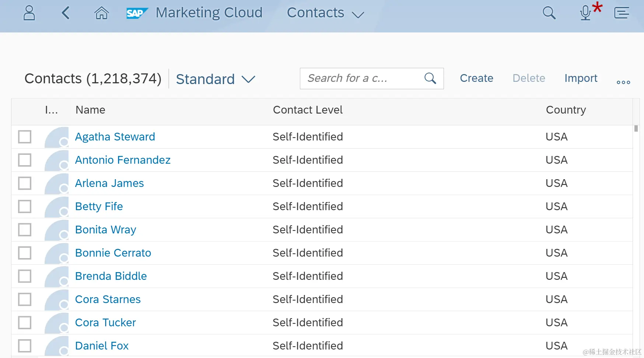Open the global search magnifier icon
This screenshot has height=358, width=644.
click(549, 13)
